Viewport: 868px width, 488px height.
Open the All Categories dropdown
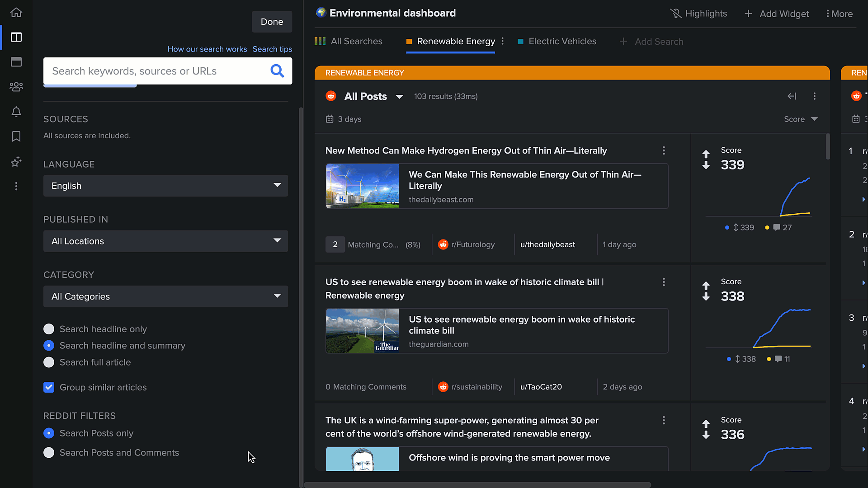click(x=165, y=296)
